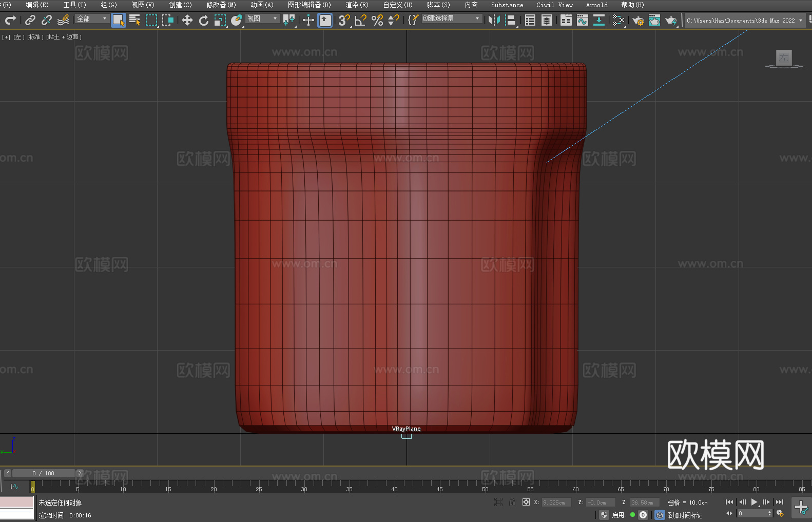Open Render Setup teapot icon

(638, 20)
